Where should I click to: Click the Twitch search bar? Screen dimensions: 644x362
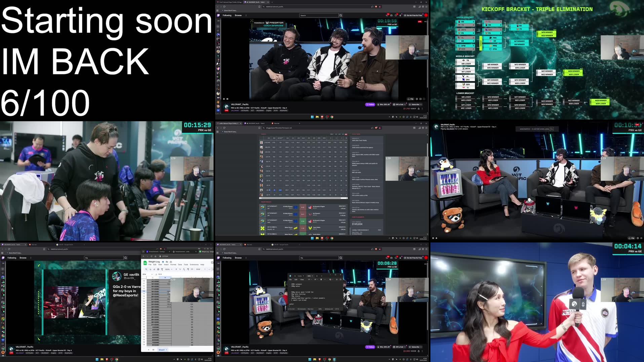(x=319, y=15)
